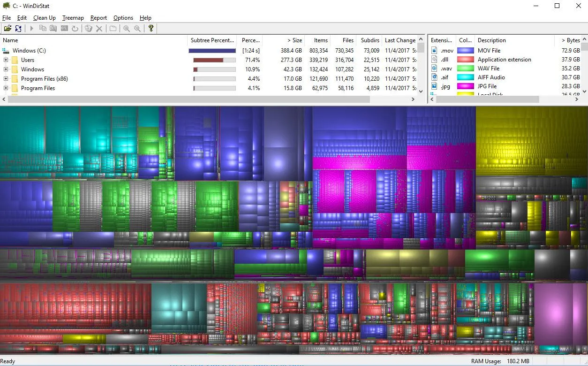Select the Program Files row name
This screenshot has width=588, height=366.
pos(38,88)
